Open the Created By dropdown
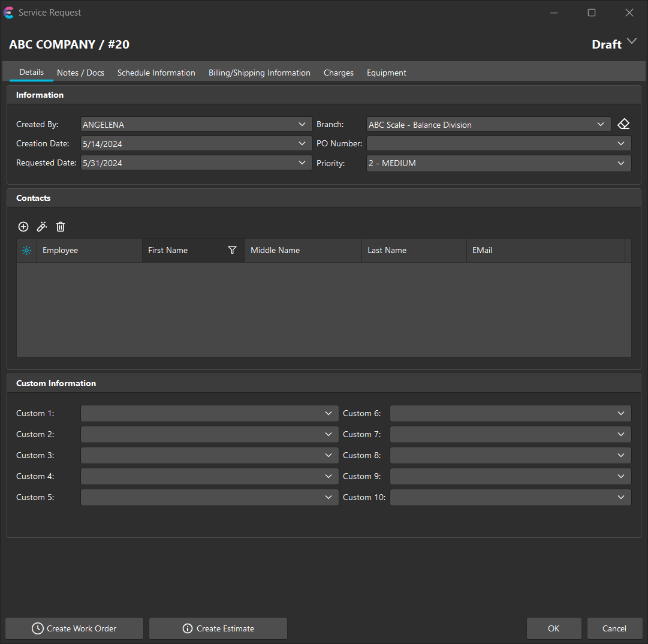The height and width of the screenshot is (644, 648). click(302, 124)
